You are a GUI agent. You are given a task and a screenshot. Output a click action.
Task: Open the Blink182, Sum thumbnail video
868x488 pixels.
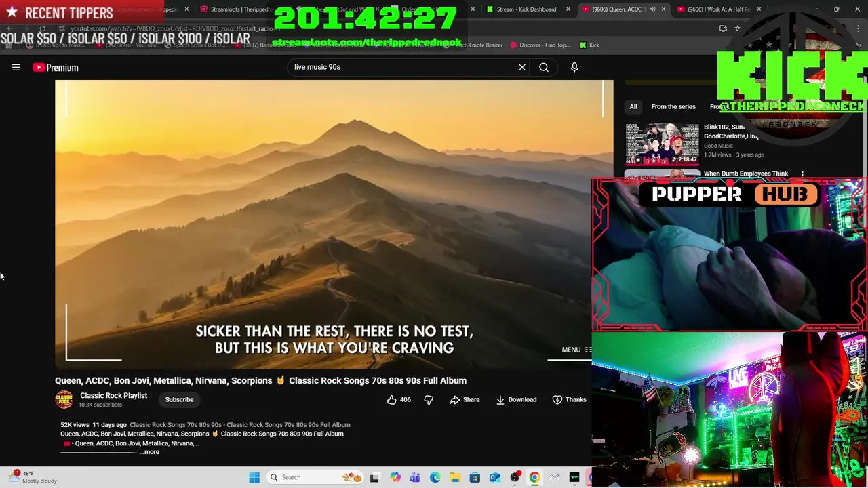[x=662, y=144]
